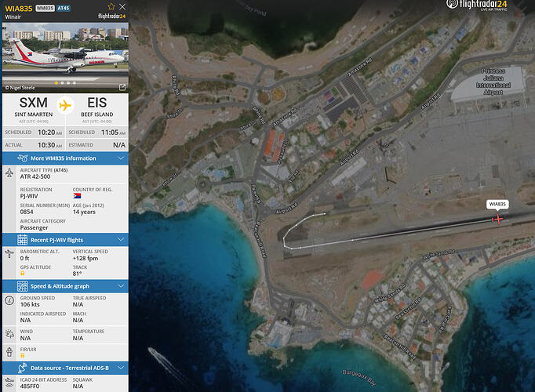Viewport: 535px width, 392px height.
Task: Click the Burgeaux Bay map label
Action: 359,377
